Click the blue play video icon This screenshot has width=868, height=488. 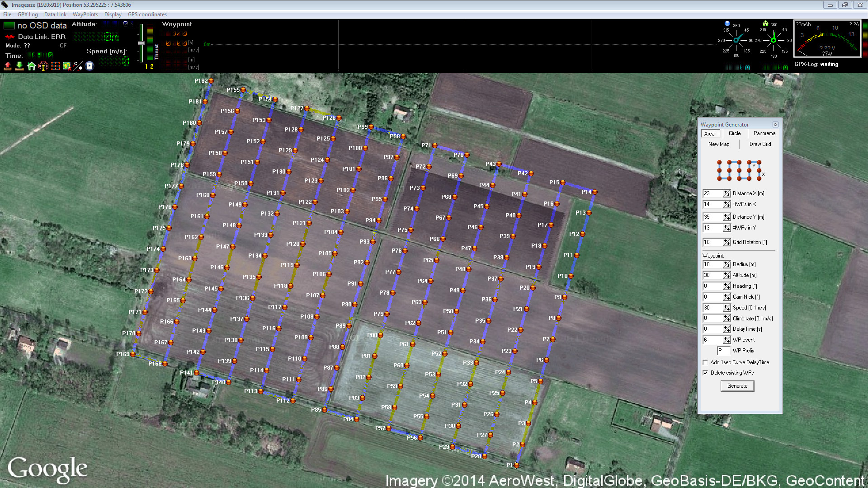click(90, 66)
